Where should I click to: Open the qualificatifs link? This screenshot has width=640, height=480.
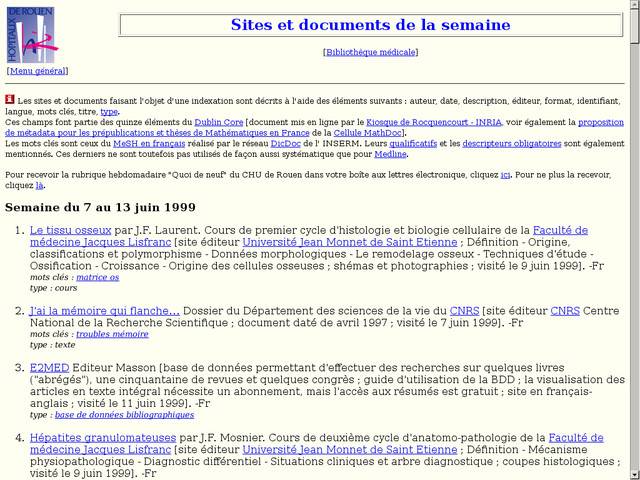click(413, 143)
